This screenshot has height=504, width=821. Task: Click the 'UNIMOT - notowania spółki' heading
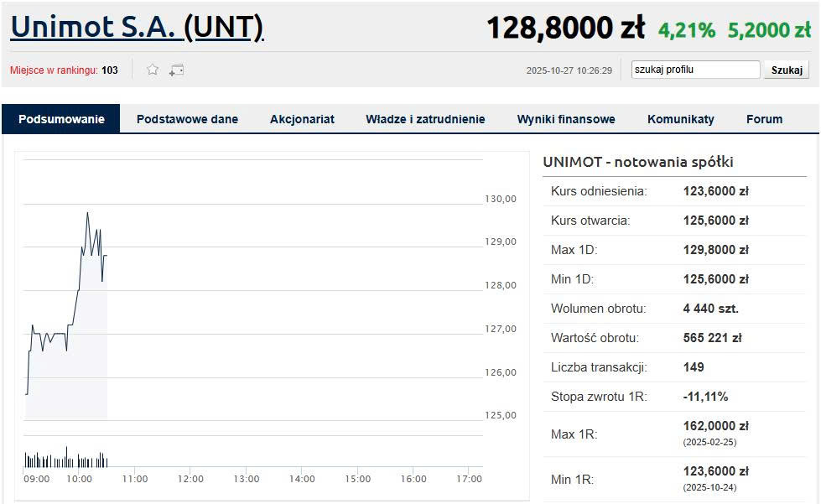pos(637,162)
